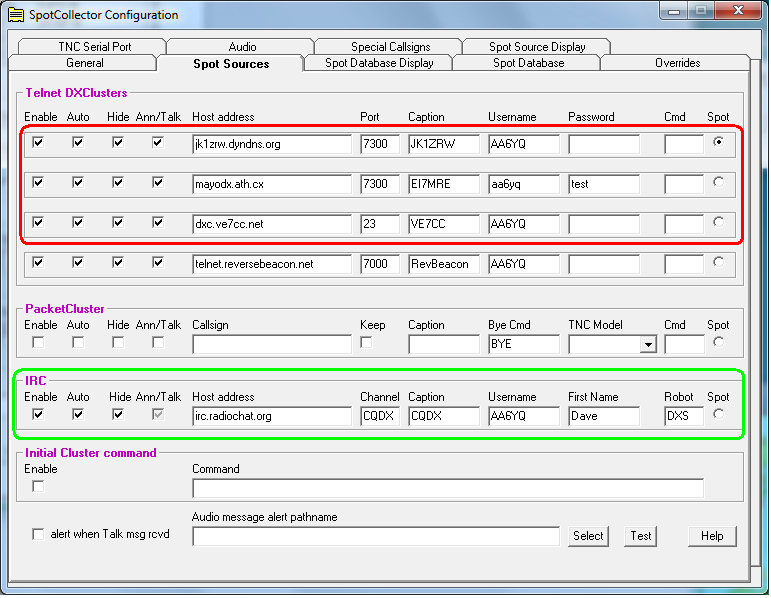Close the SpotCollector Configuration window
The height and width of the screenshot is (598, 771).
(738, 10)
